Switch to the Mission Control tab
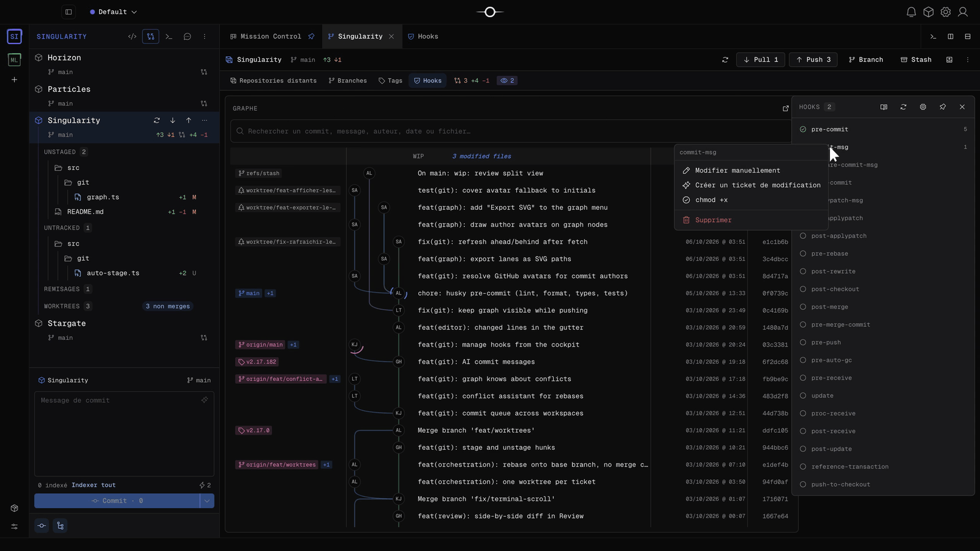 coord(271,37)
